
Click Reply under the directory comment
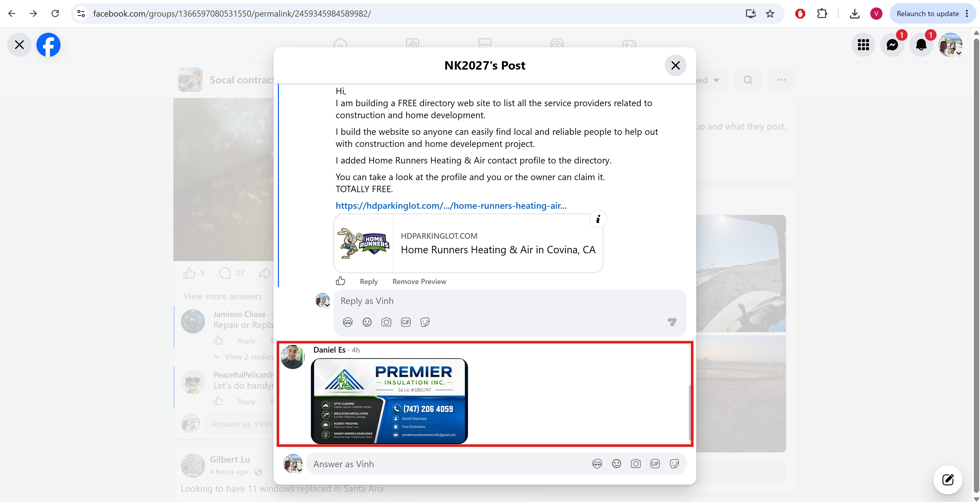pyautogui.click(x=369, y=281)
